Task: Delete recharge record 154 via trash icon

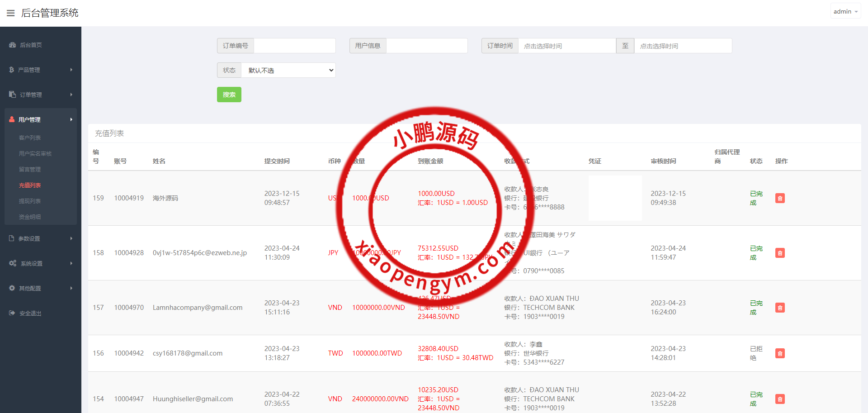Action: (780, 399)
